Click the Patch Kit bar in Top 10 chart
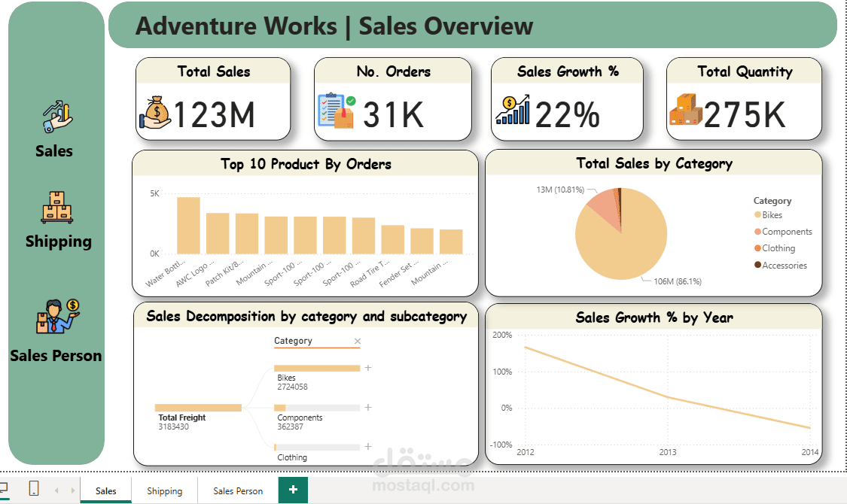The height and width of the screenshot is (504, 847). pyautogui.click(x=247, y=233)
